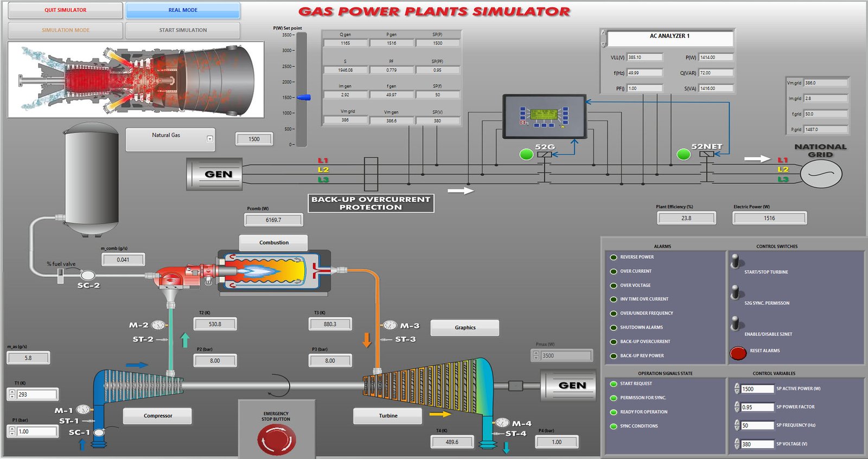The image size is (868, 459).
Task: Click the AC Analyzer 1 selector arrows
Action: click(603, 39)
